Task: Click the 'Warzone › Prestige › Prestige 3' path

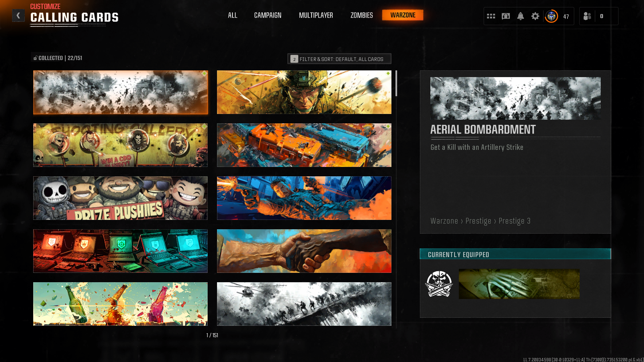Action: coord(480,221)
